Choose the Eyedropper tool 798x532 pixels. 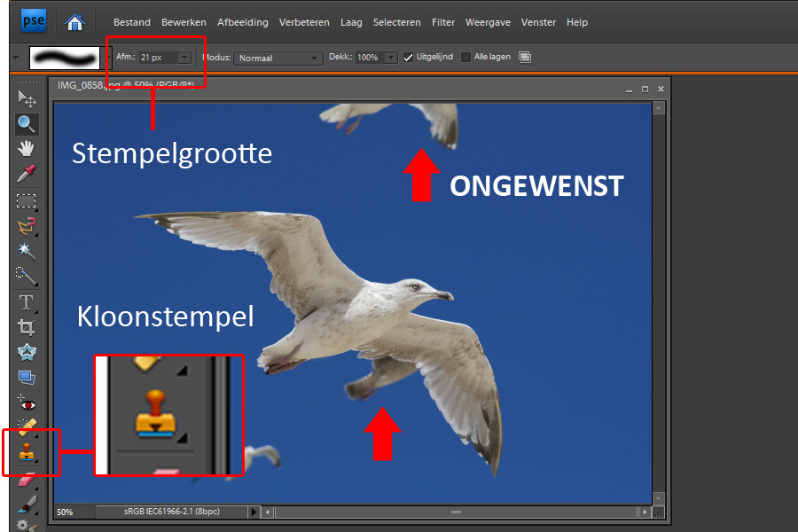(27, 174)
